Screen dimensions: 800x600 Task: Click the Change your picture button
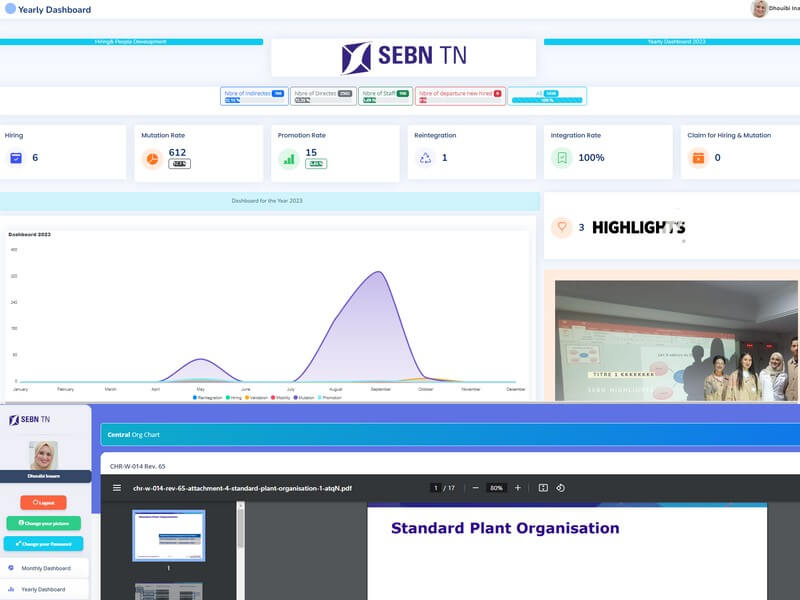pyautogui.click(x=43, y=523)
